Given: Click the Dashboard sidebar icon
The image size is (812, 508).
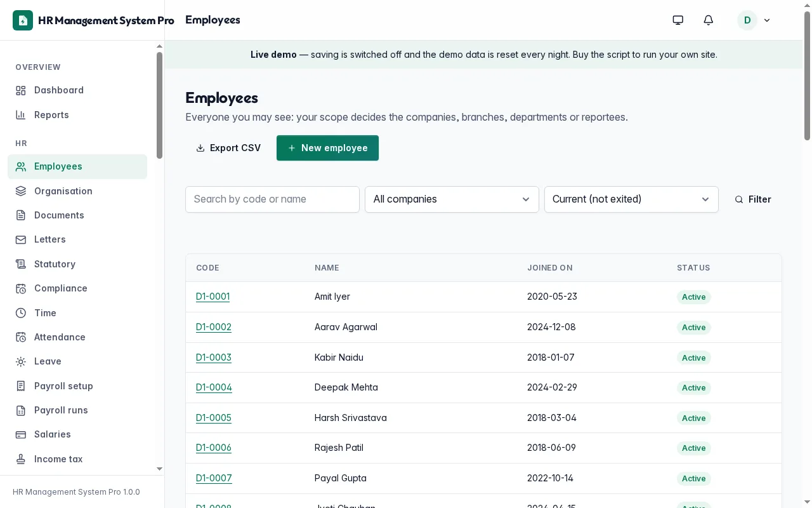Looking at the screenshot, I should coord(21,90).
